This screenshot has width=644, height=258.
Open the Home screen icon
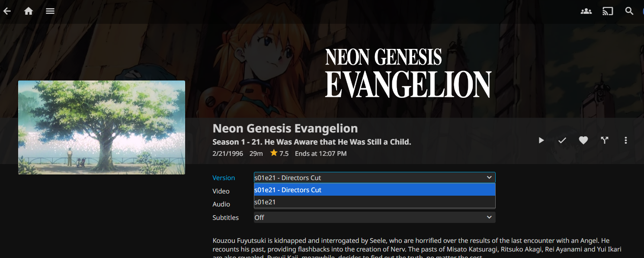[29, 11]
